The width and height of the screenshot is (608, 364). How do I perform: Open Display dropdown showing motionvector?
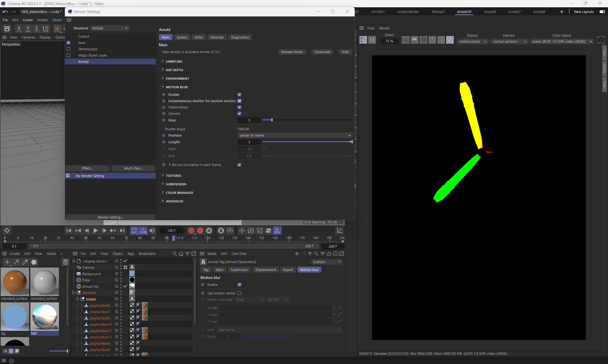[473, 41]
